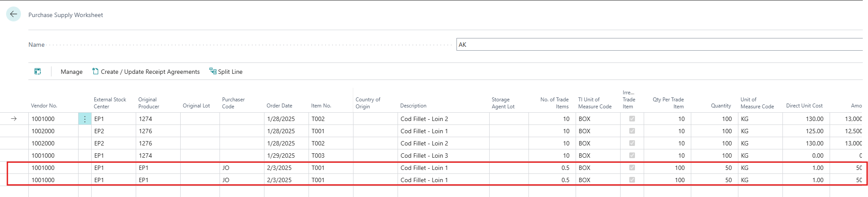
Task: Click the grid view icon in toolbar
Action: click(x=38, y=72)
